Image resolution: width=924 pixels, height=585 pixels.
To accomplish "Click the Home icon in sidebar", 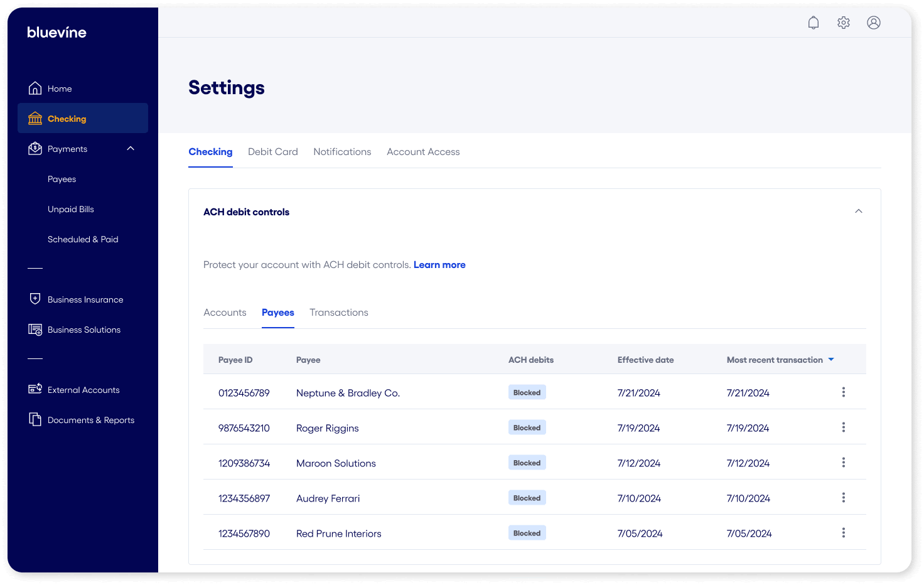I will (x=35, y=89).
